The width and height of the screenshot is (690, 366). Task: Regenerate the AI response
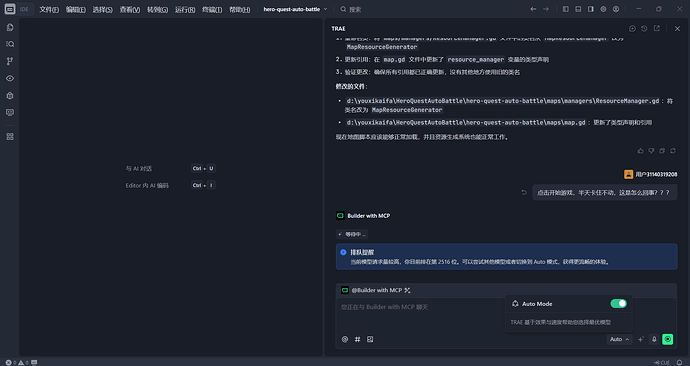[x=673, y=151]
